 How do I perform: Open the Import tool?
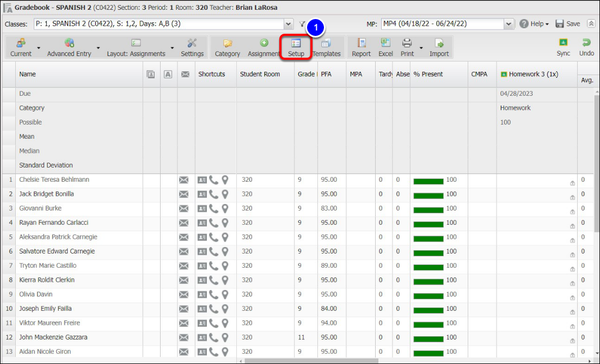coord(439,47)
